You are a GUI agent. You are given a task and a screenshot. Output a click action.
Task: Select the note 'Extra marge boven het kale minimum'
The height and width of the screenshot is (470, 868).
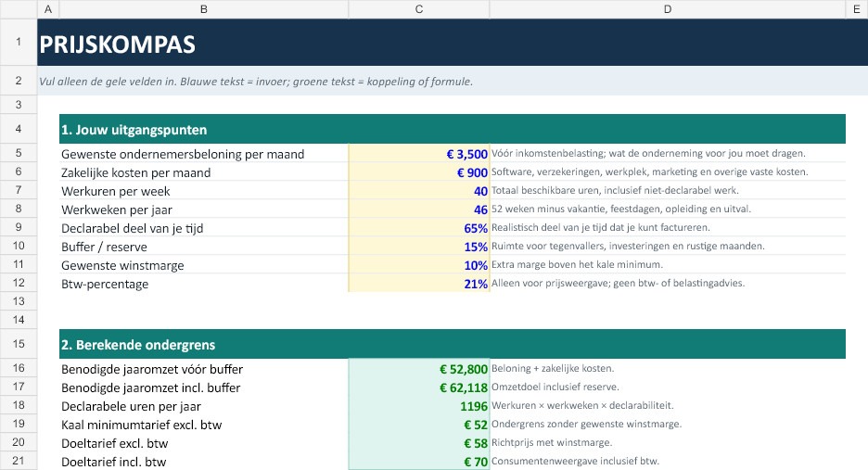[x=577, y=264]
